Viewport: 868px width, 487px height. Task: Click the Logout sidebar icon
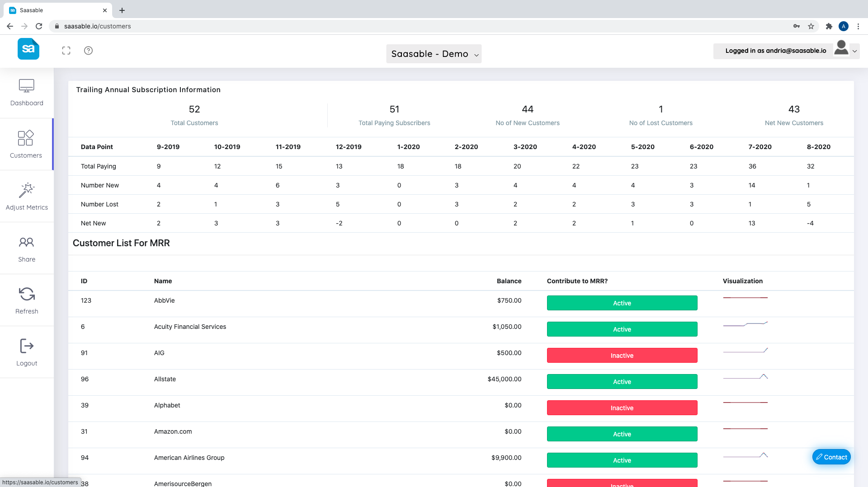tap(27, 346)
